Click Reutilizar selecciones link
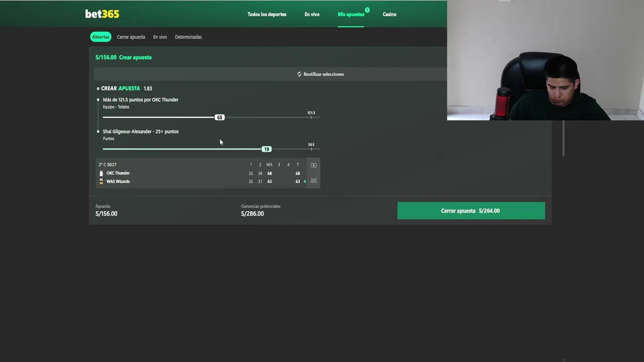The image size is (644, 362). click(x=324, y=74)
